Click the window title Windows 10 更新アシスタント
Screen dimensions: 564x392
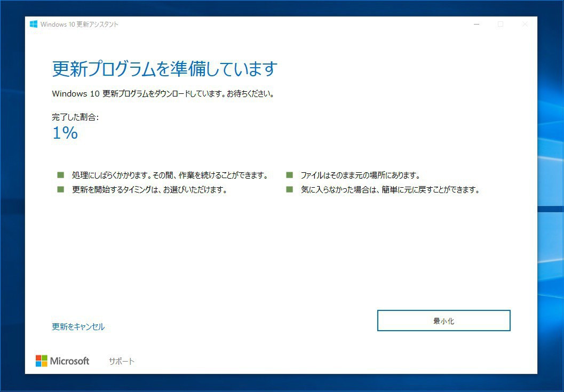79,24
